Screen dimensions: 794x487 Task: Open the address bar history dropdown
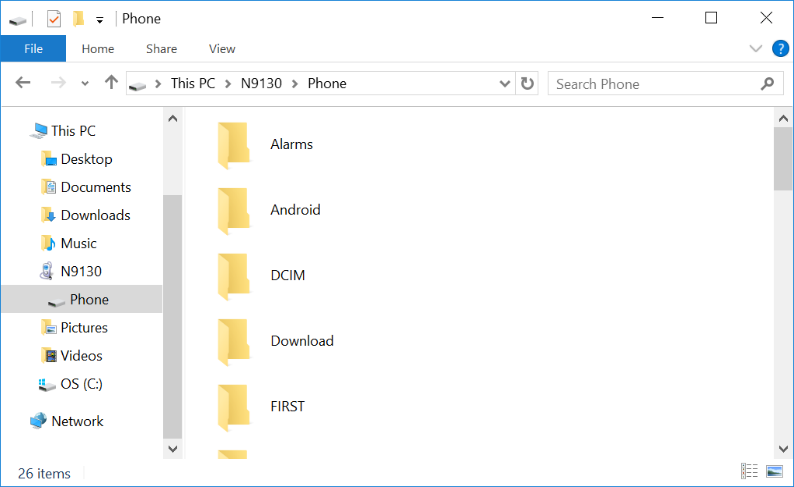504,84
